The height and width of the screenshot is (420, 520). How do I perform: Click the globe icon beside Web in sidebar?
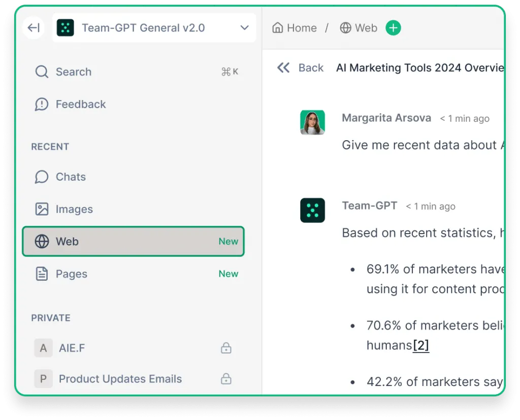click(42, 242)
